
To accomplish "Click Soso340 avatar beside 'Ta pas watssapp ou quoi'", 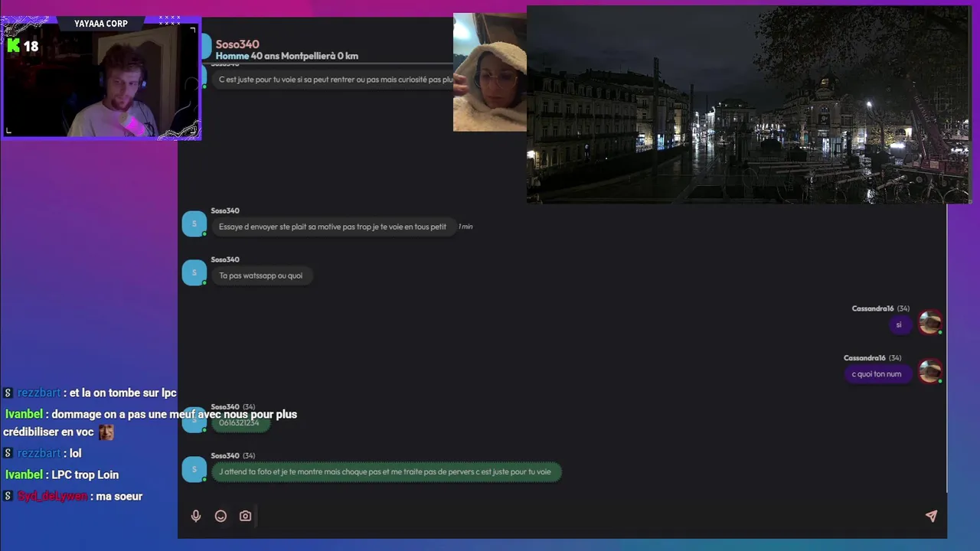I will [x=194, y=272].
